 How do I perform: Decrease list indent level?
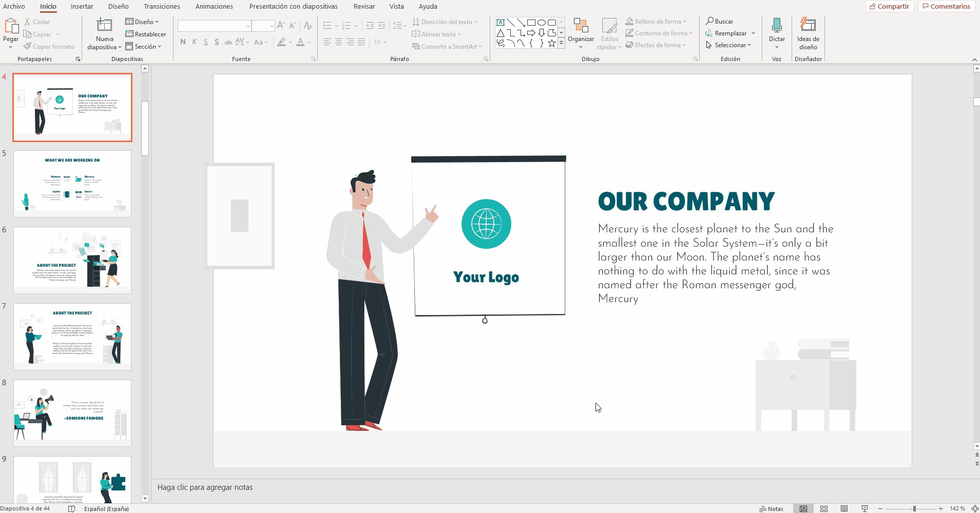[370, 25]
